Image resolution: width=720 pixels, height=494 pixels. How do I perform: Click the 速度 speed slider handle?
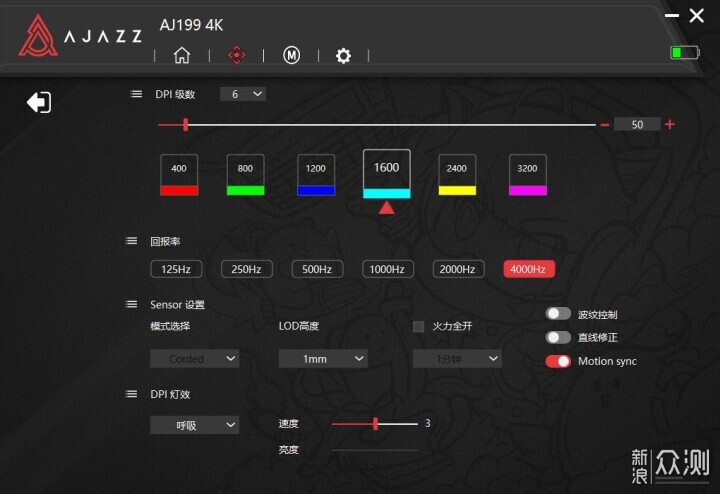376,424
